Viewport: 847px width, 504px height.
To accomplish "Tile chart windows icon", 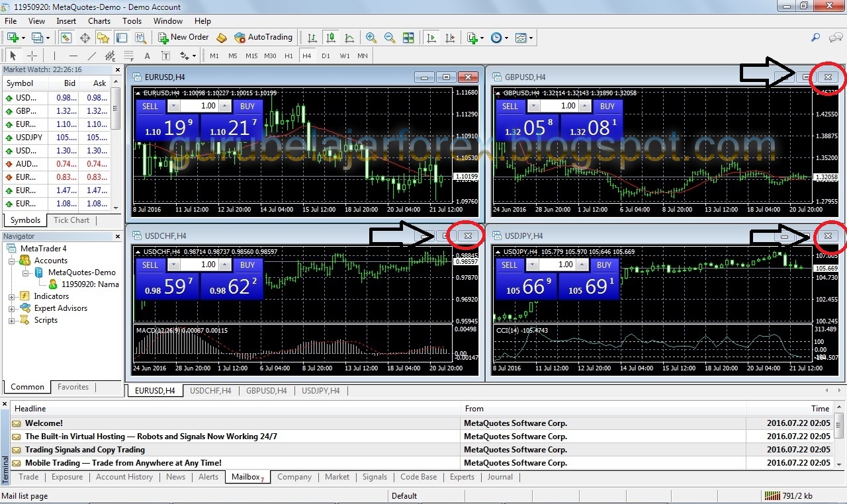I will (408, 38).
